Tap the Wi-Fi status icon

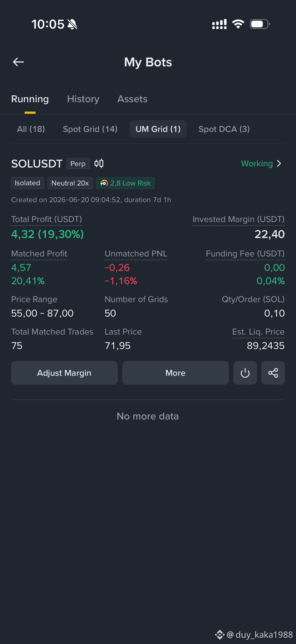coord(238,24)
